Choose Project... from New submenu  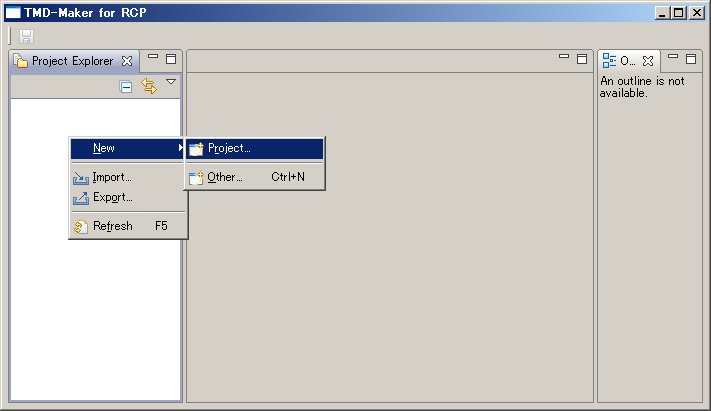(x=255, y=148)
